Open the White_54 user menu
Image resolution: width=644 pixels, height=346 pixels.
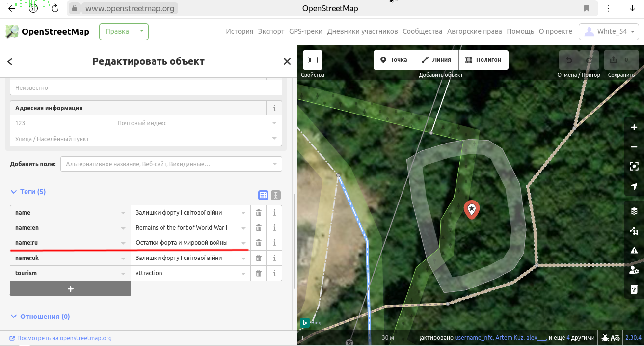click(609, 31)
